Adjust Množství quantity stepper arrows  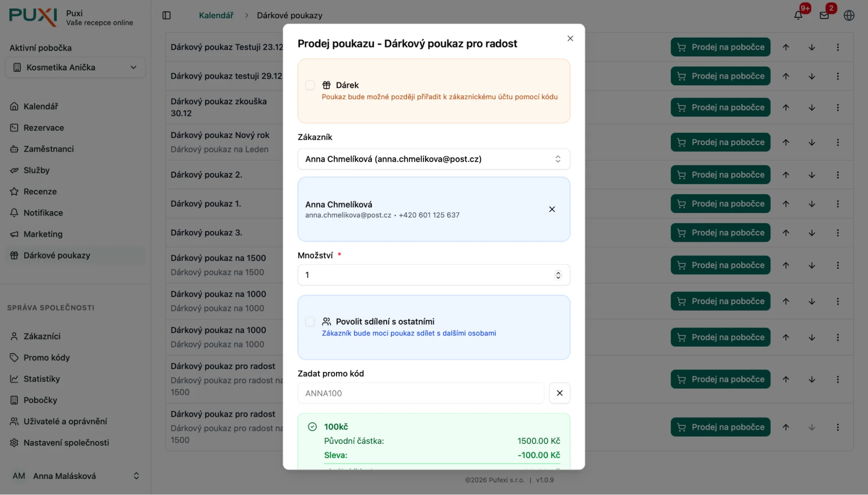point(558,275)
